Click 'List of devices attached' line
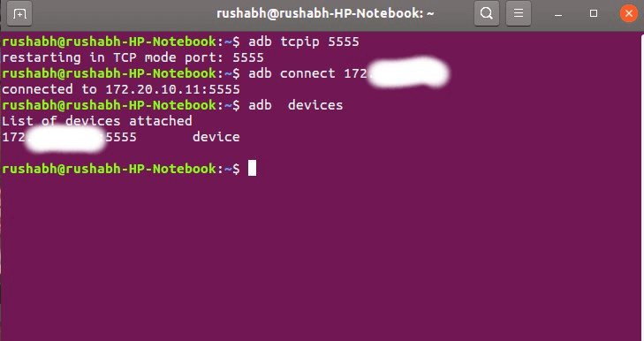The height and width of the screenshot is (341, 644). [x=97, y=121]
